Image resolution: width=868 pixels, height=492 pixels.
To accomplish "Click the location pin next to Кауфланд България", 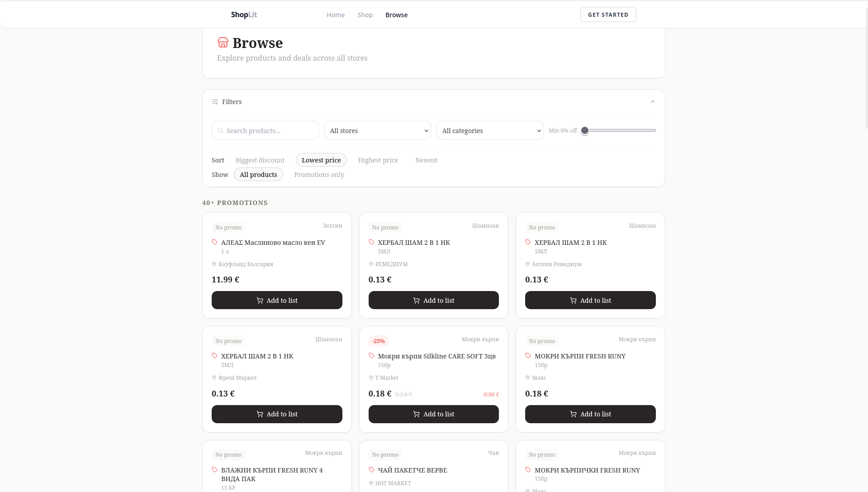I will 214,264.
